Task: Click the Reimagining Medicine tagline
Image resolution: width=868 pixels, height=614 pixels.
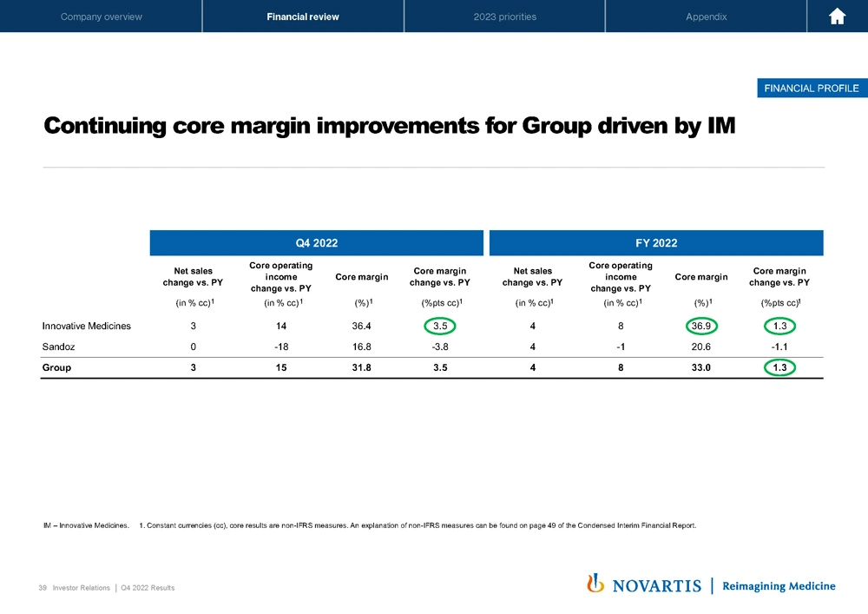Action: (x=779, y=585)
